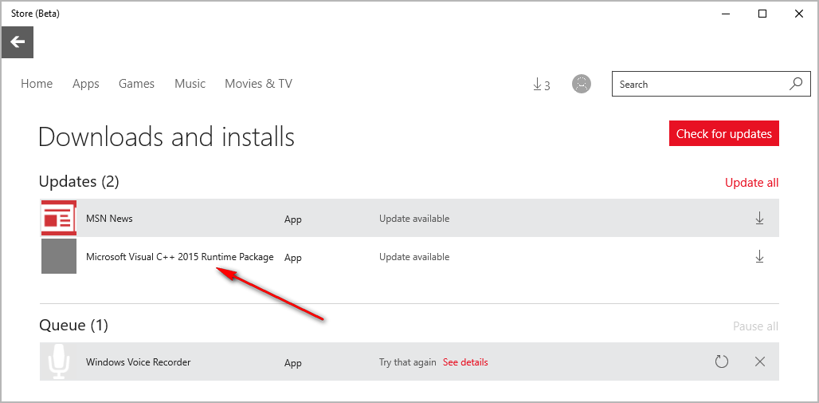Open the Games section
The height and width of the screenshot is (403, 819).
137,84
